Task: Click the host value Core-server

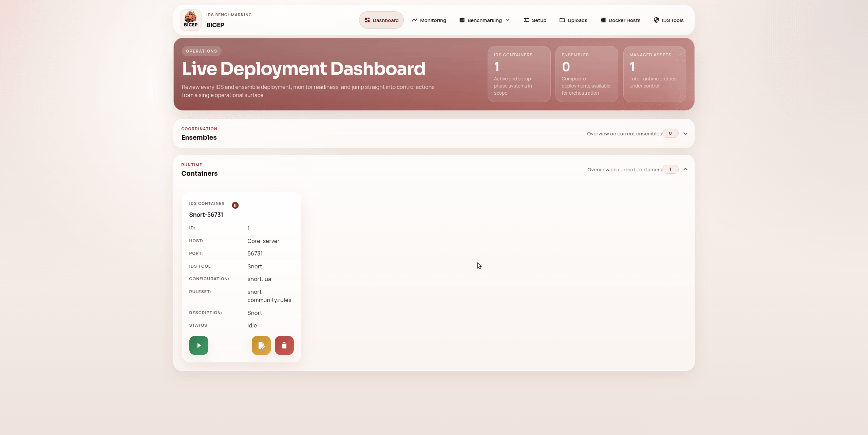Action: pos(263,241)
